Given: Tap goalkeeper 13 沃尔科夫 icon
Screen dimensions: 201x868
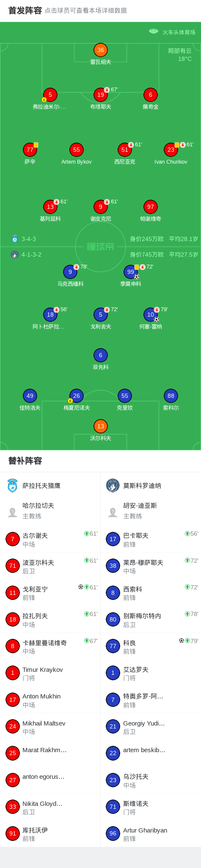Looking at the screenshot, I should point(101,426).
